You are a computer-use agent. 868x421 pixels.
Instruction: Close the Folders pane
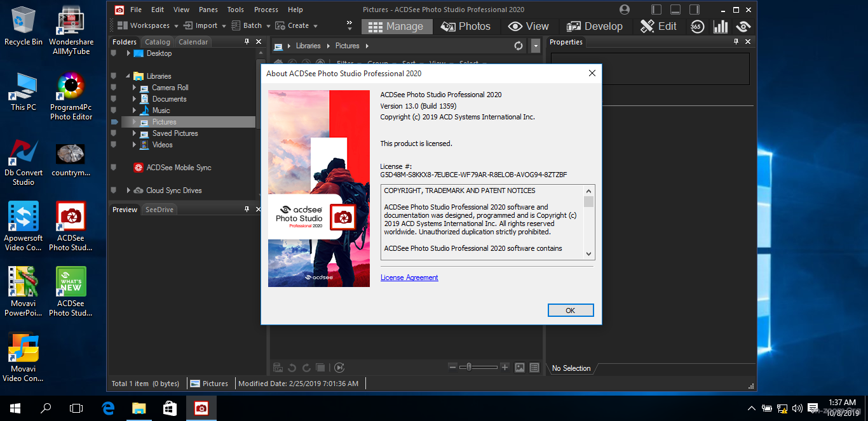click(259, 42)
